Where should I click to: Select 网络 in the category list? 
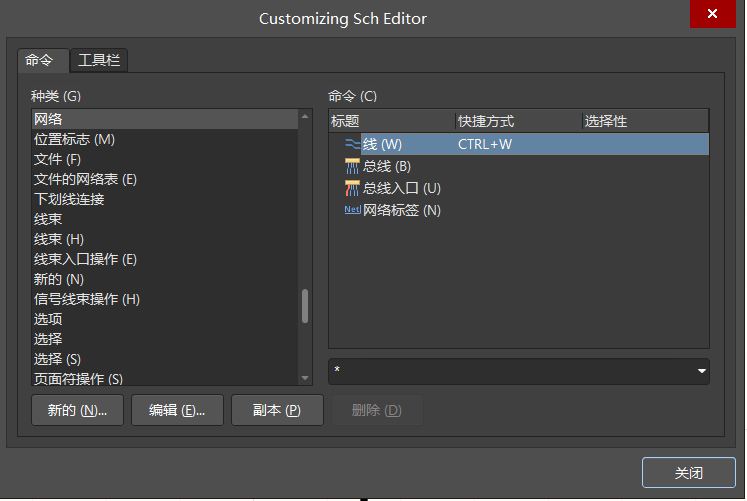(48, 119)
